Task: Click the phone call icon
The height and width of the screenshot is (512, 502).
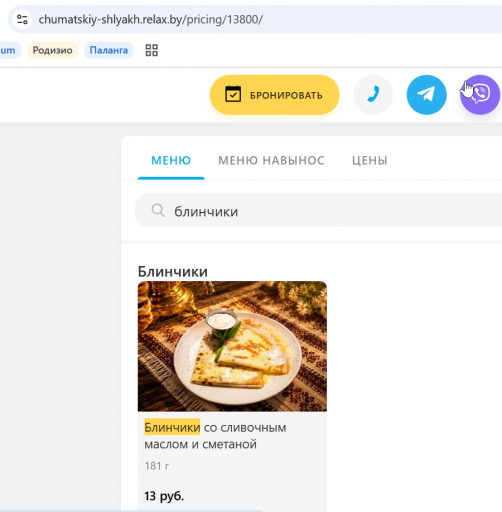Action: click(373, 95)
